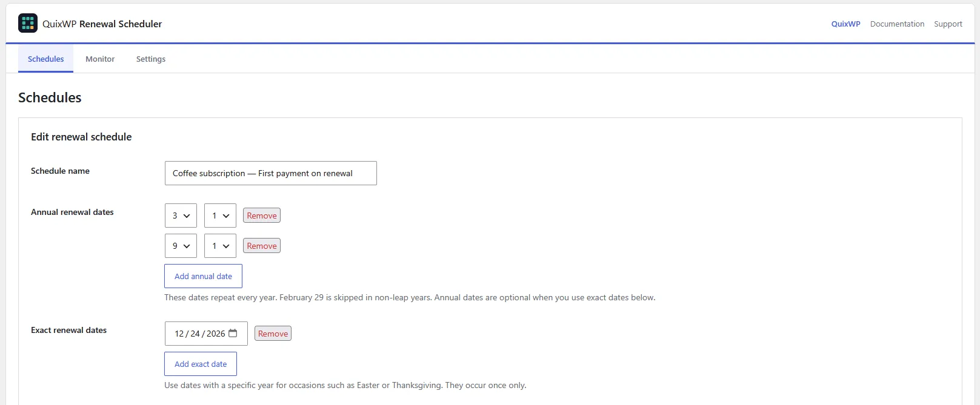Click the February 29 leap-year help text

click(410, 297)
